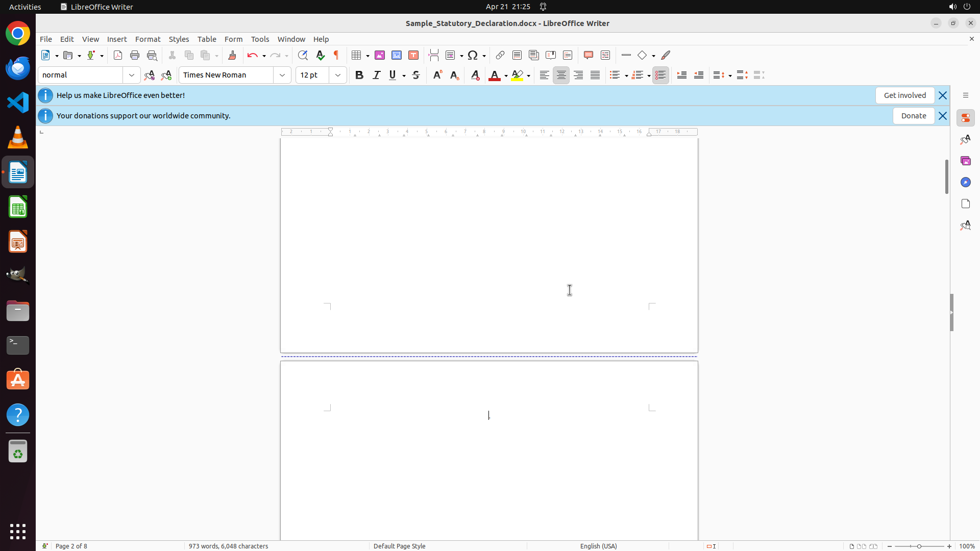Expand the Times New Roman font dropdown

pyautogui.click(x=282, y=75)
